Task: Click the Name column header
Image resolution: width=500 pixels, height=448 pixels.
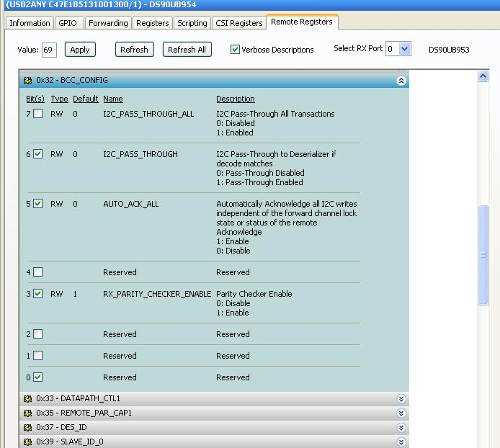Action: tap(113, 99)
